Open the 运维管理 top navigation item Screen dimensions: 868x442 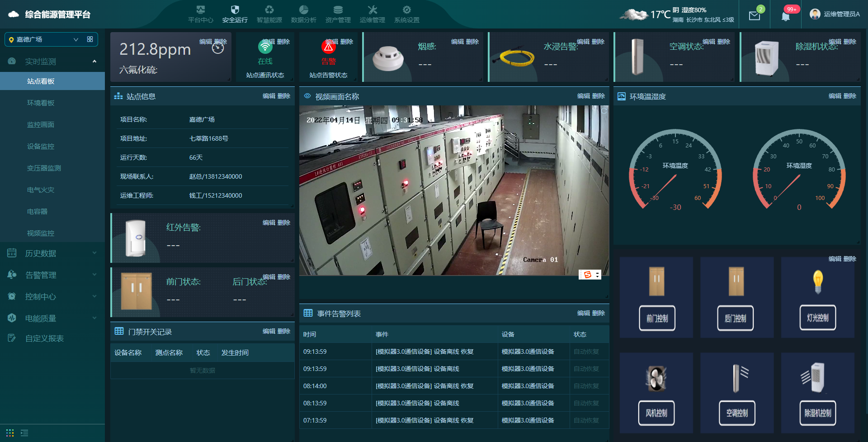[372, 14]
